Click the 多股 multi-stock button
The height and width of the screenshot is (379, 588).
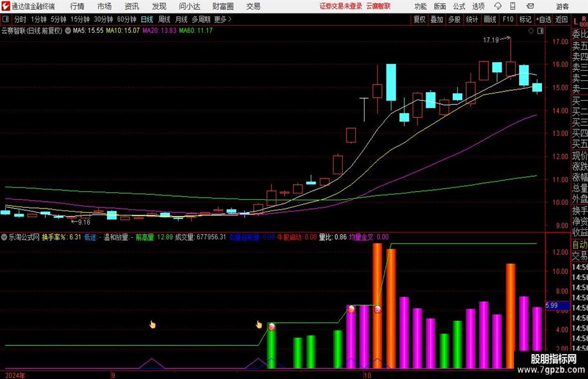[x=454, y=19]
